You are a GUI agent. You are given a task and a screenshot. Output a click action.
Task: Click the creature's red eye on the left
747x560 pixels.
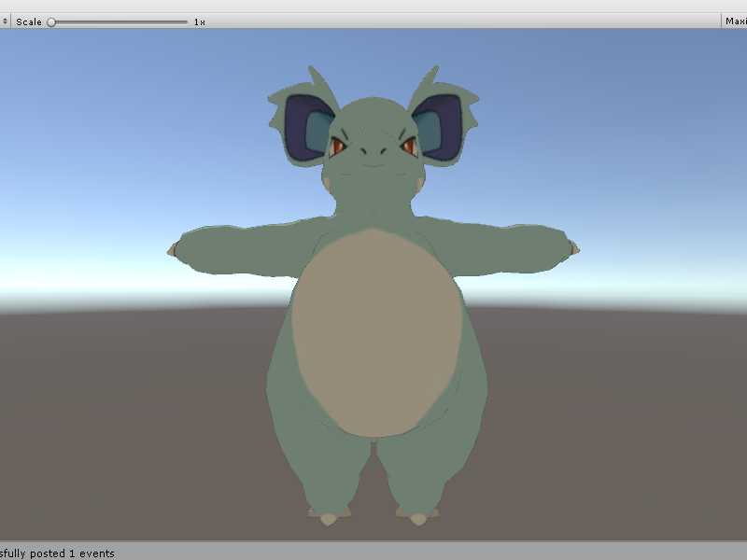point(338,146)
